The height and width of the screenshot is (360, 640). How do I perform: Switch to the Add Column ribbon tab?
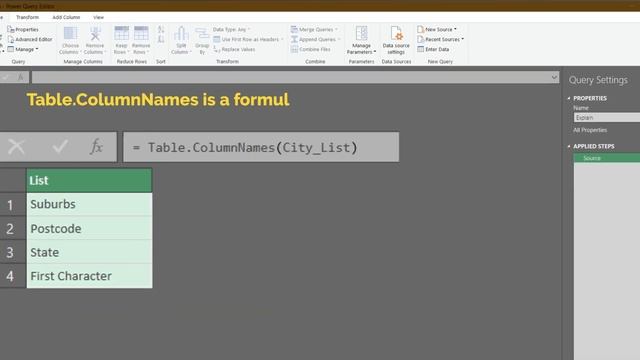click(x=66, y=17)
